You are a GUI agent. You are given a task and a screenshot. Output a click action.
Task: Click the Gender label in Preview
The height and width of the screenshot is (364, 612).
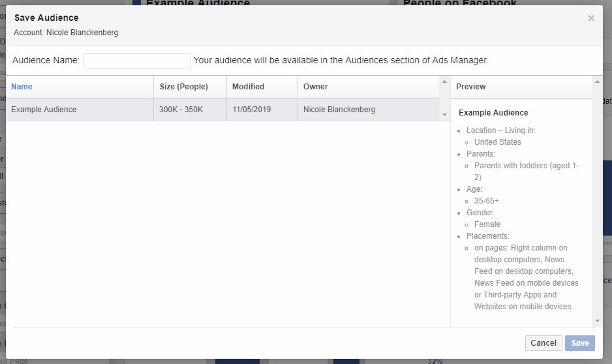click(480, 213)
